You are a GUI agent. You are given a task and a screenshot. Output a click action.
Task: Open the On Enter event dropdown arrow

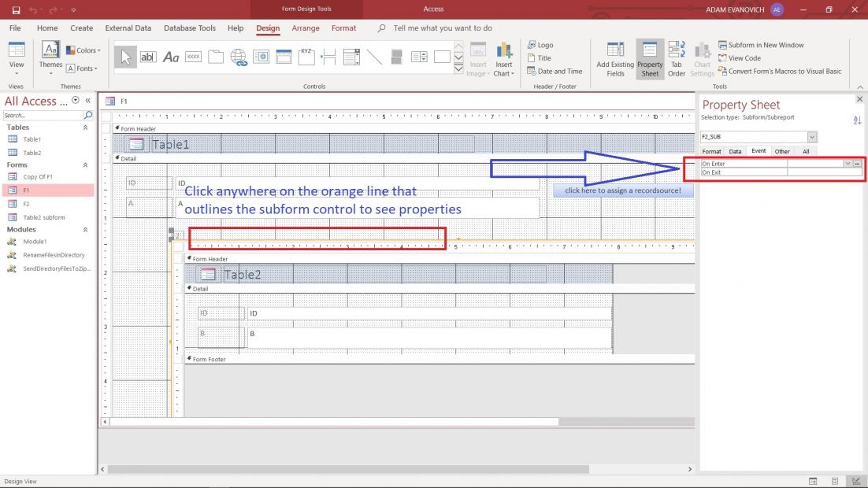point(848,164)
